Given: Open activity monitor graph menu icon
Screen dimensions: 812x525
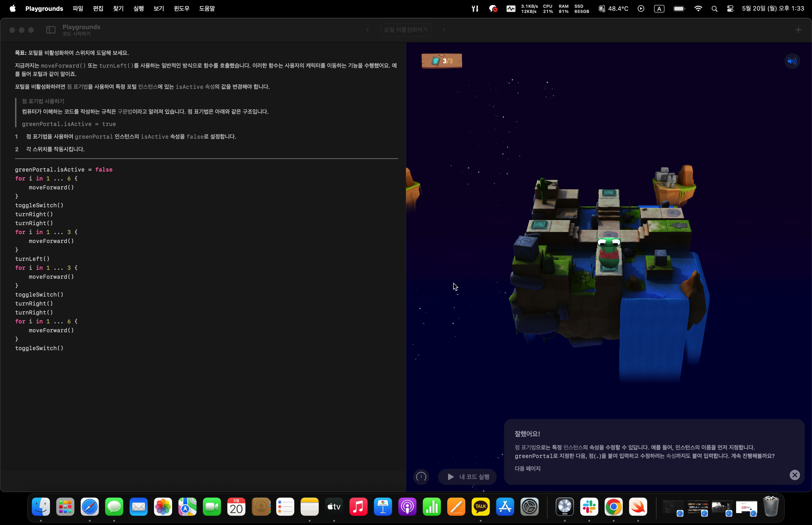Looking at the screenshot, I should click(x=511, y=8).
